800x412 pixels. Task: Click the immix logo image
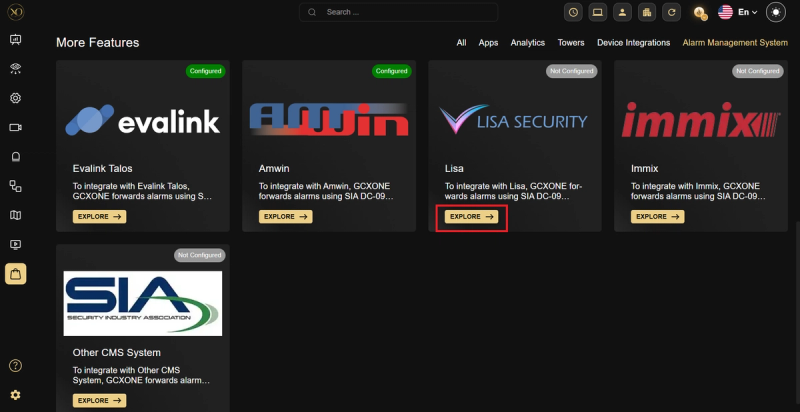701,120
